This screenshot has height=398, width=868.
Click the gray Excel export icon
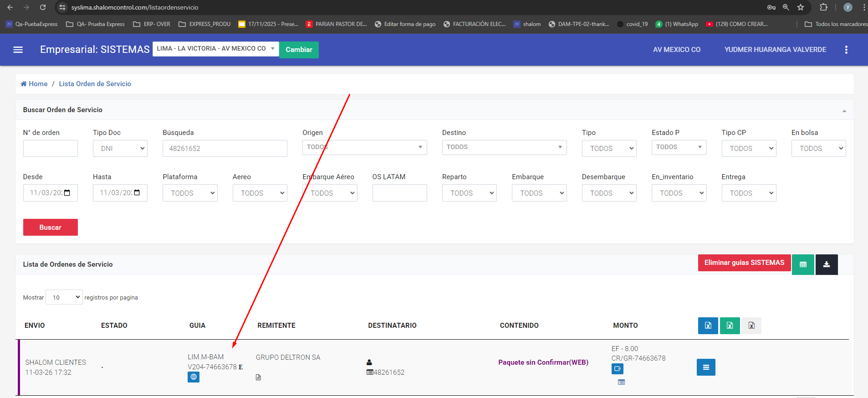[x=751, y=326]
